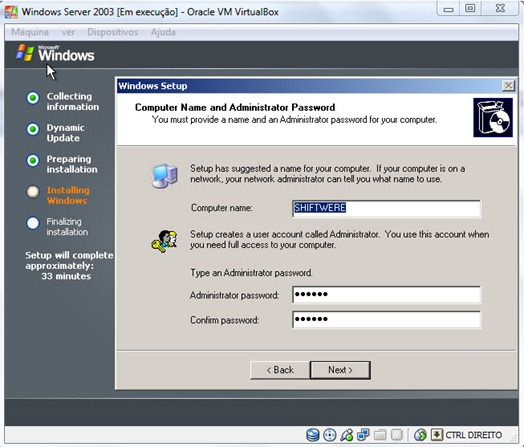Click the 'Computer Name and Administrator Password' heading
Screen dimensions: 524x447
[x=235, y=107]
